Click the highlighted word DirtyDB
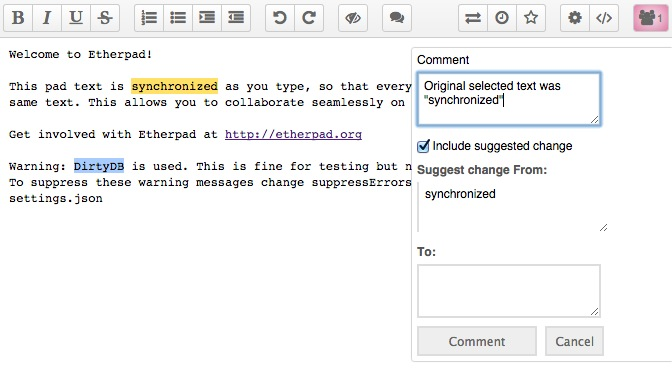The height and width of the screenshot is (370, 672). [x=99, y=166]
